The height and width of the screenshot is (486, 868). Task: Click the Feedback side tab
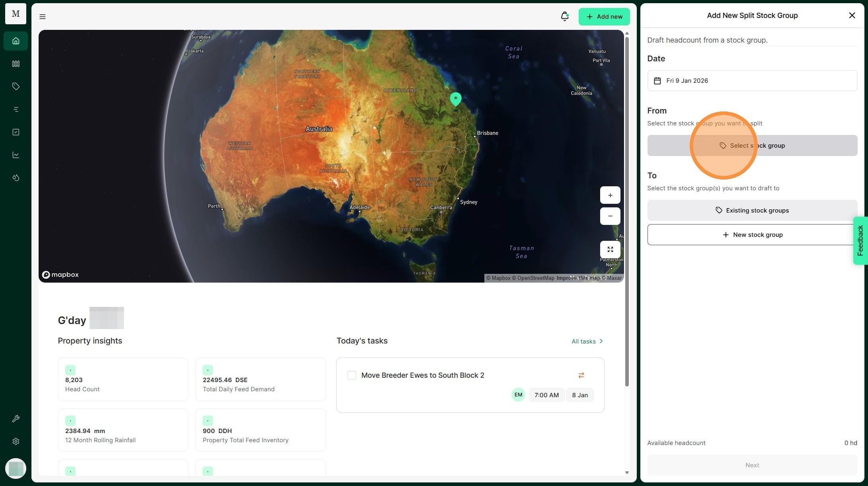click(860, 240)
